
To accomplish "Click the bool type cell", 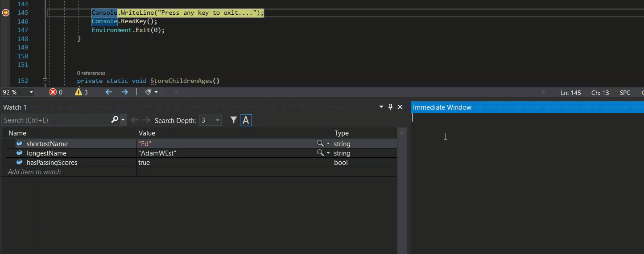I will [364, 163].
